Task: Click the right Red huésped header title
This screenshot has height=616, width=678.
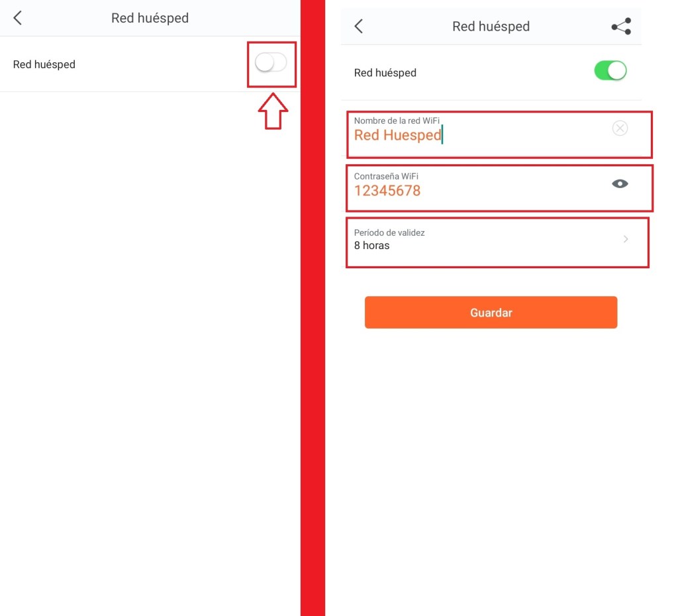Action: [491, 26]
